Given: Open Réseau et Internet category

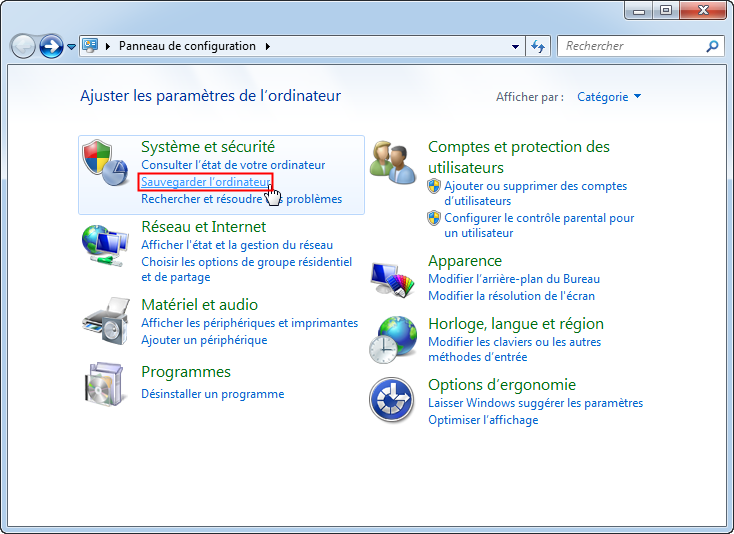Looking at the screenshot, I should (204, 227).
